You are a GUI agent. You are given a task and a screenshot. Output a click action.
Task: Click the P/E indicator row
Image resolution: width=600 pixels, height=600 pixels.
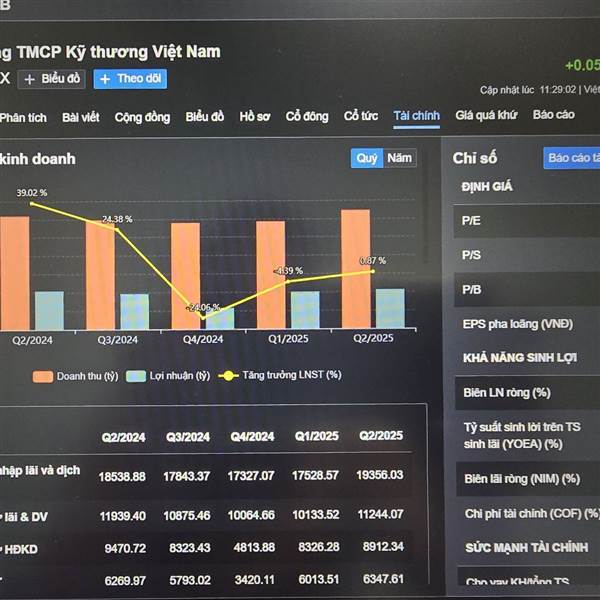(527, 221)
